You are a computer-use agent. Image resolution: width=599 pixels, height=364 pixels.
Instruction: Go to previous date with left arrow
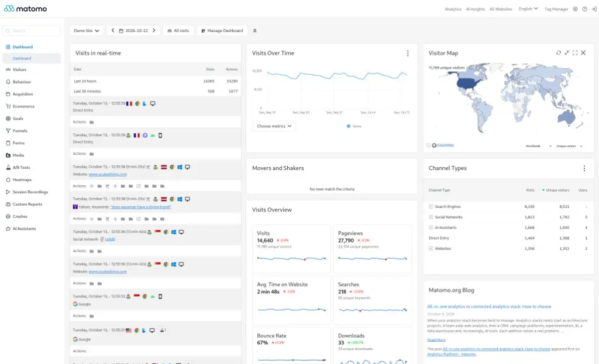(113, 30)
